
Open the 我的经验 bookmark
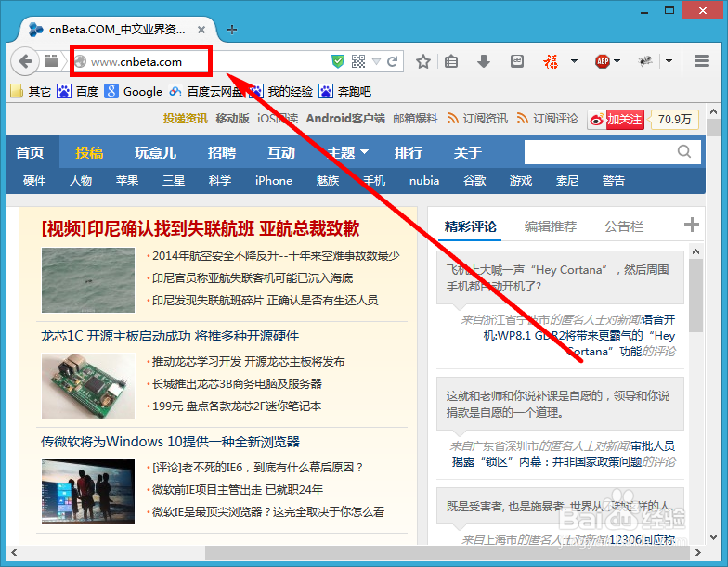pyautogui.click(x=282, y=91)
